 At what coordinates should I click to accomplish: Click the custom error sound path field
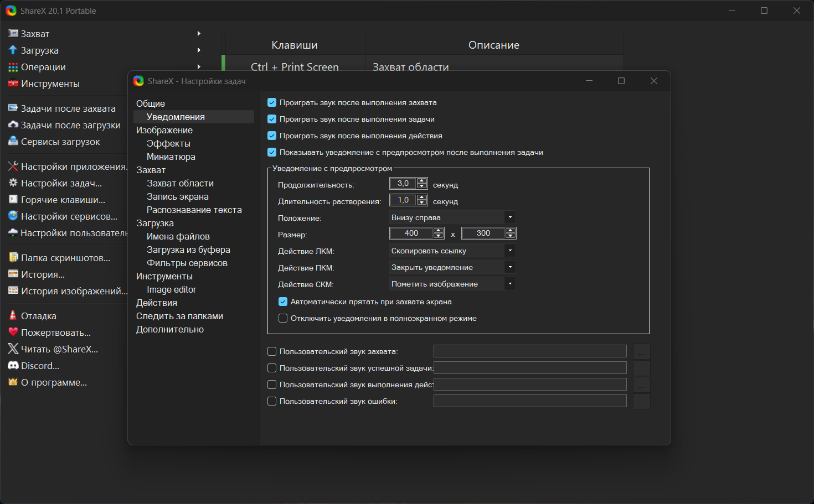coord(530,401)
